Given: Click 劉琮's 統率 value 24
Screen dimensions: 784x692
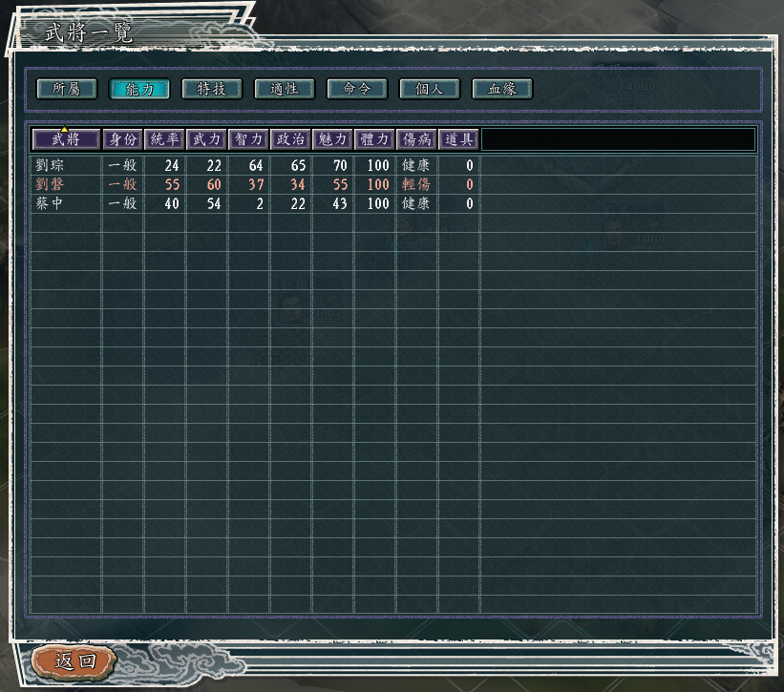Looking at the screenshot, I should pyautogui.click(x=172, y=165).
